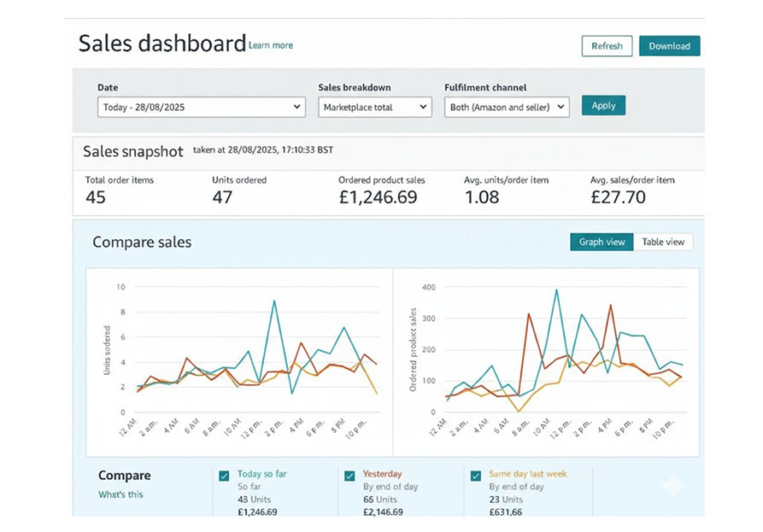Expand the Date dropdown
This screenshot has width=763, height=532.
(x=202, y=107)
